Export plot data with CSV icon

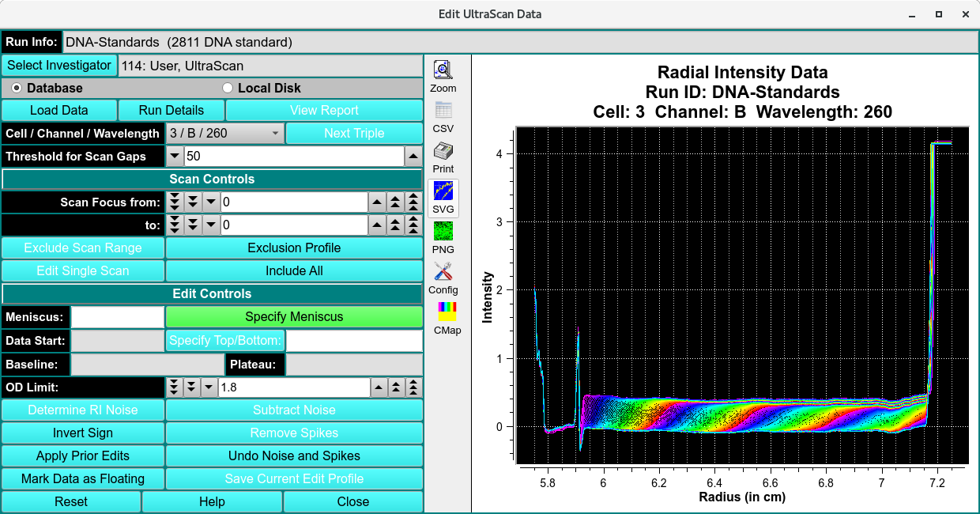443,111
